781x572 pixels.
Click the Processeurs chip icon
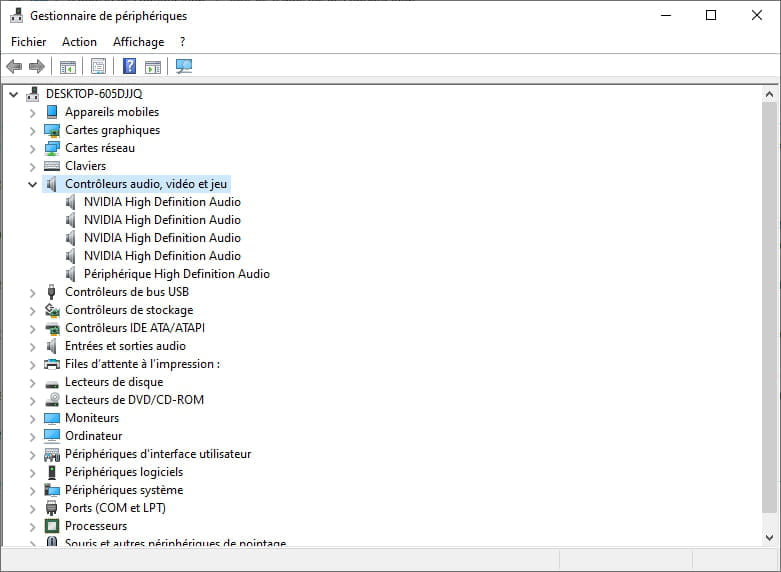[x=52, y=526]
